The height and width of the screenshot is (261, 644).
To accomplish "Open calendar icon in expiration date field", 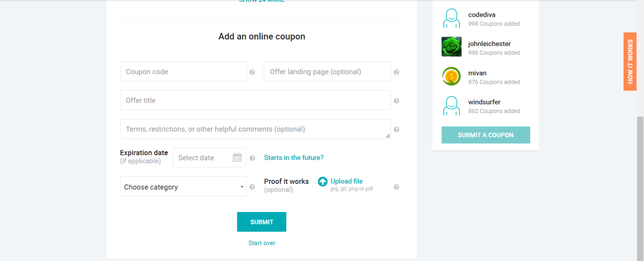I will (x=237, y=157).
